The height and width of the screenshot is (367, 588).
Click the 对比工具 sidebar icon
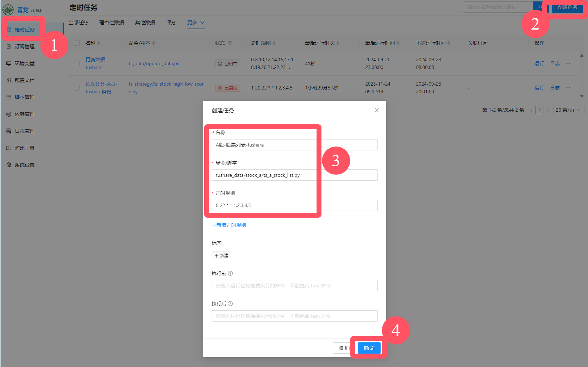pos(9,148)
